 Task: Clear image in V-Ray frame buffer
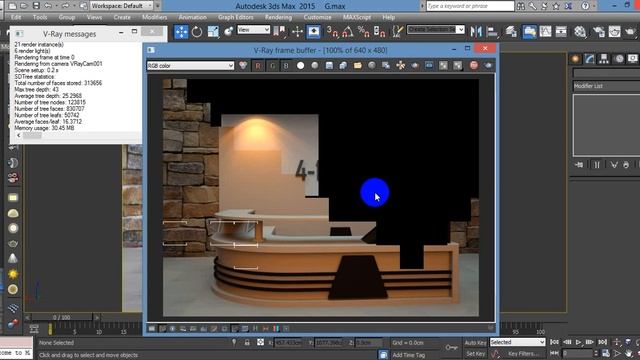tap(372, 65)
